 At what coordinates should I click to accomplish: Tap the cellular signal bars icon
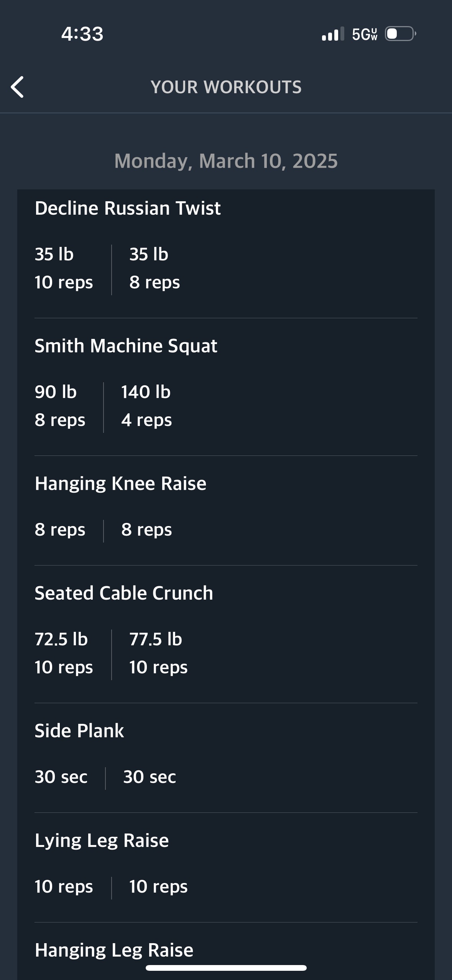click(333, 34)
